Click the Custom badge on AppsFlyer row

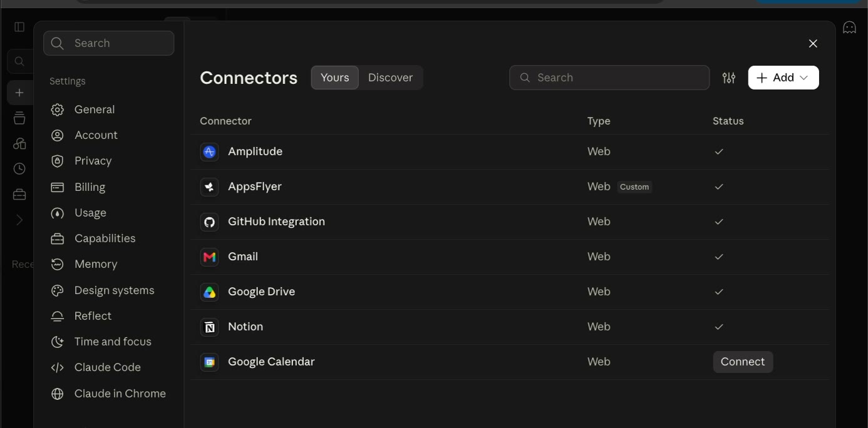[634, 186]
